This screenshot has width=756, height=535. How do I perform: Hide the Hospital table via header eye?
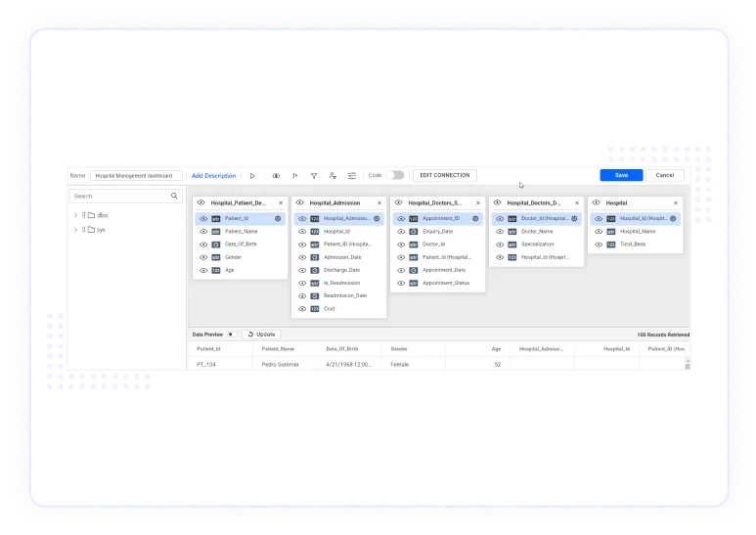pos(597,202)
